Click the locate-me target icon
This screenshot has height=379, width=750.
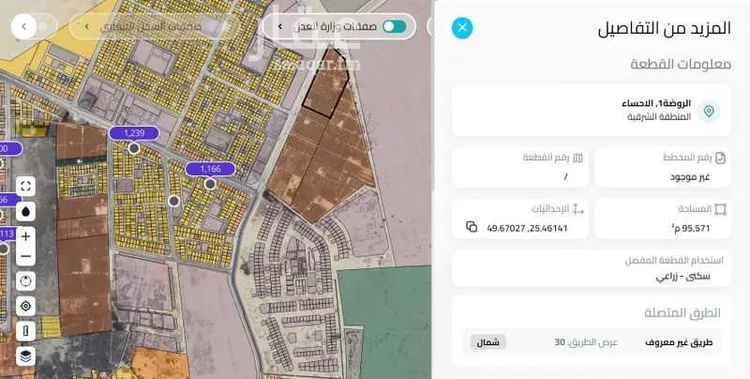point(26,306)
